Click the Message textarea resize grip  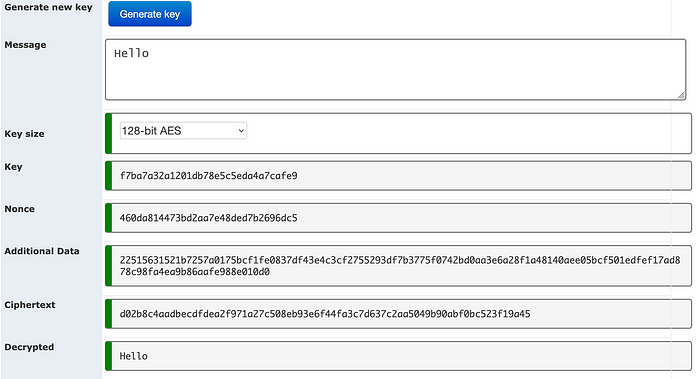681,95
